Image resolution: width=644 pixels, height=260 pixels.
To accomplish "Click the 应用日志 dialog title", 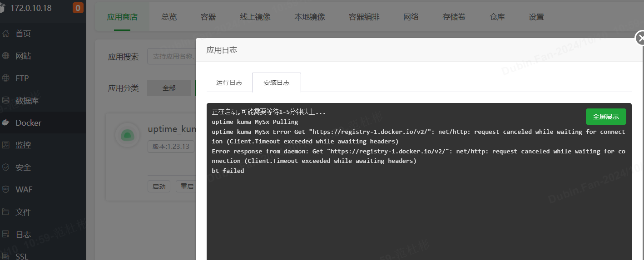I will click(x=222, y=50).
